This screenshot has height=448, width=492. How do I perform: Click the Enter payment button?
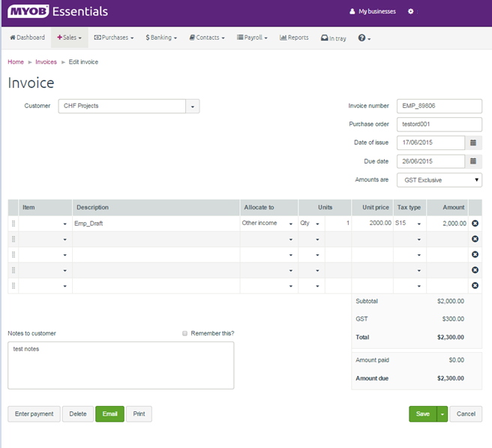pos(34,414)
